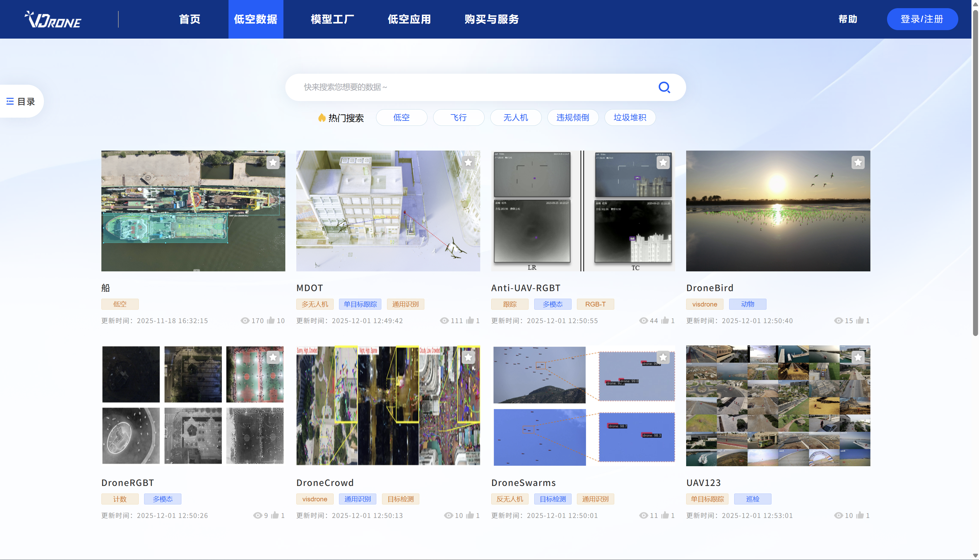Click the search magnifier icon
The height and width of the screenshot is (560, 979).
point(664,87)
